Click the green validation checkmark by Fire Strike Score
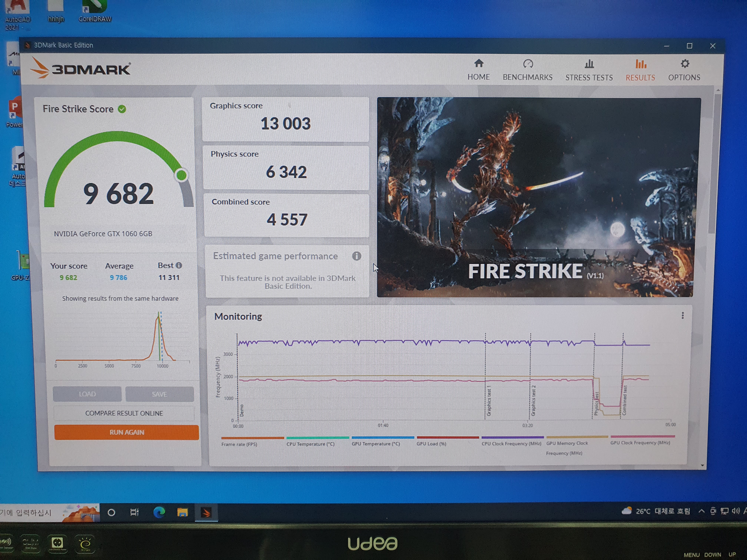This screenshot has width=747, height=560. click(122, 109)
